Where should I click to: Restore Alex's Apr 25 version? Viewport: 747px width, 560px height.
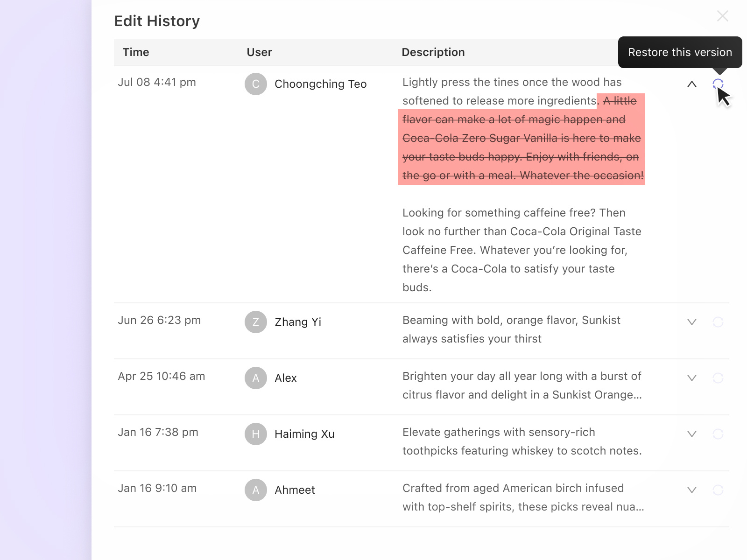coord(719,378)
